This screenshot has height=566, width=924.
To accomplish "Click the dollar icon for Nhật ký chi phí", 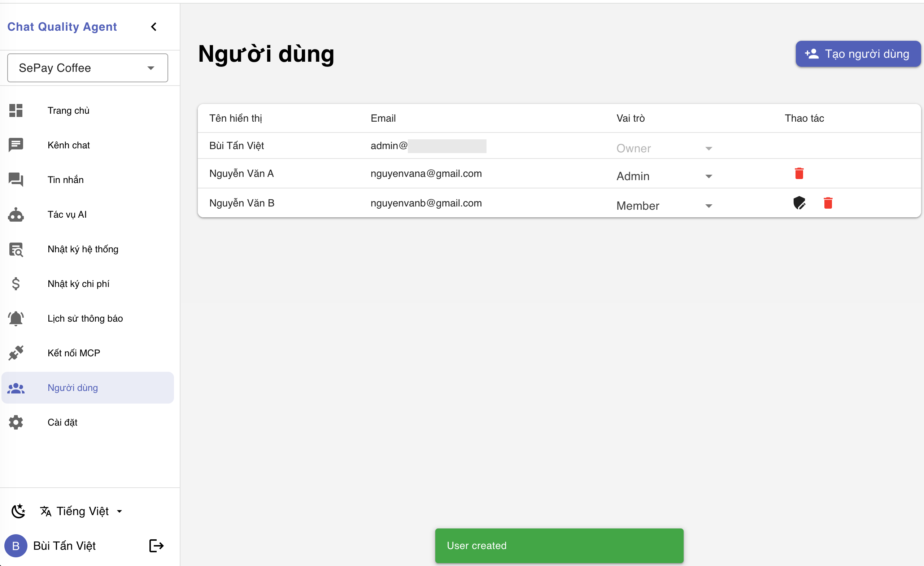I will [x=16, y=284].
